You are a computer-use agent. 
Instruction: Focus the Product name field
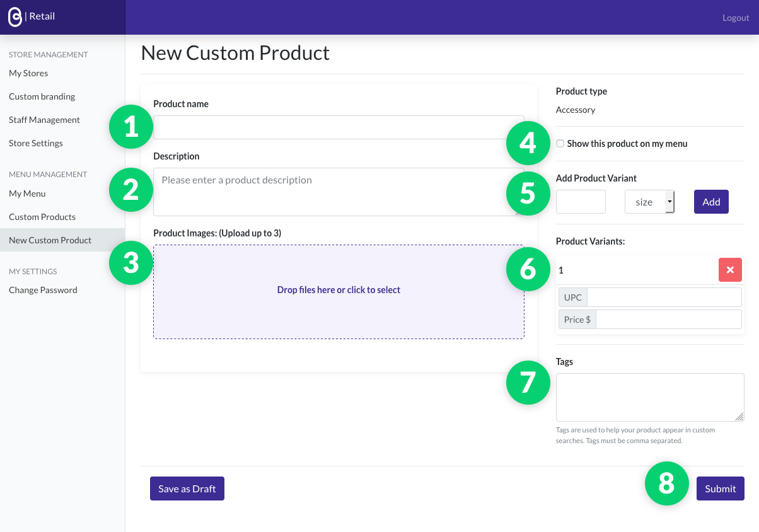tap(339, 127)
